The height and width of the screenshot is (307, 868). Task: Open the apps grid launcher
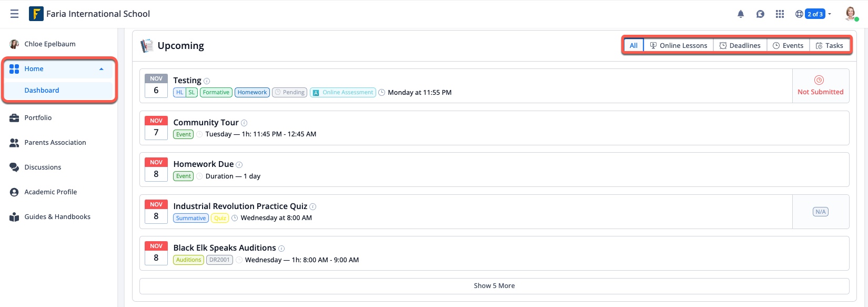tap(780, 14)
